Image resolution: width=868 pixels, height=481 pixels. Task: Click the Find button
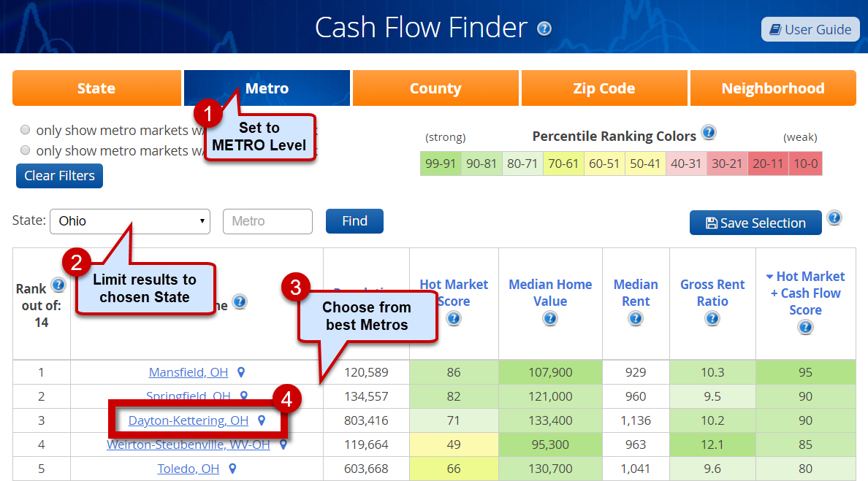tap(355, 221)
